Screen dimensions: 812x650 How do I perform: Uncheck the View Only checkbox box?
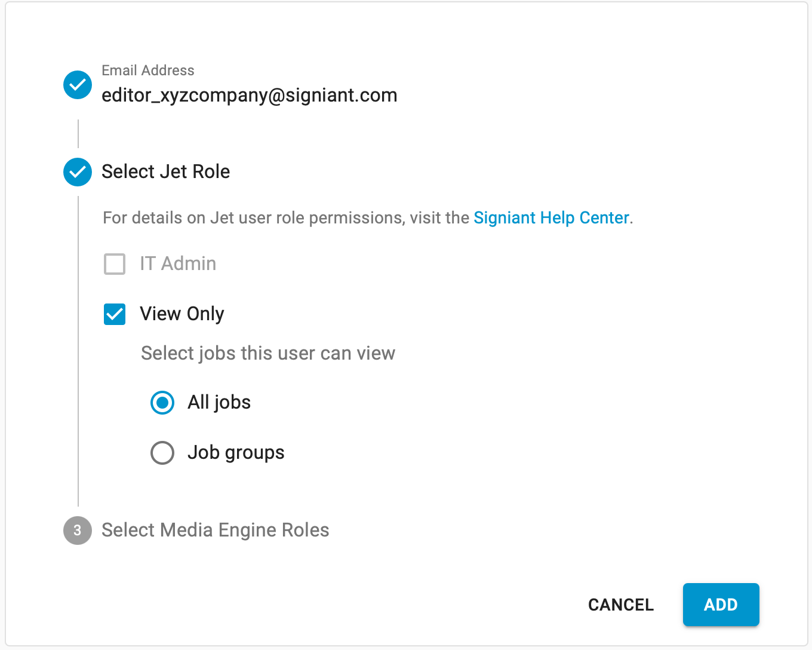(115, 314)
